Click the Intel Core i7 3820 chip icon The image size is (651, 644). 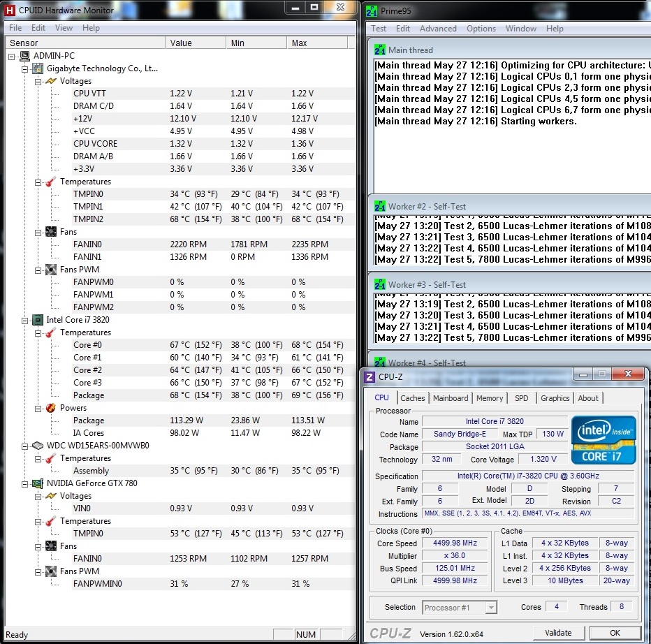[x=38, y=320]
